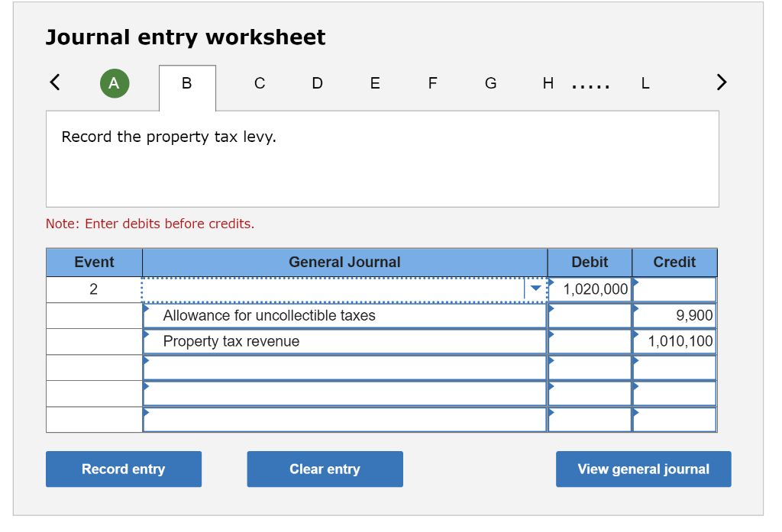
Task: Expand the Allowance for uncollectible taxes account selector
Action: point(146,311)
